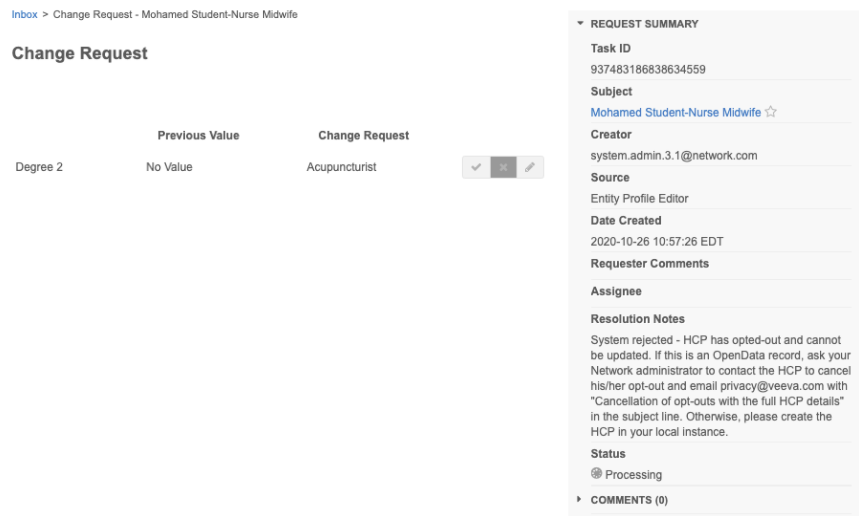
Task: Expand the Comments (0) section
Action: point(580,498)
